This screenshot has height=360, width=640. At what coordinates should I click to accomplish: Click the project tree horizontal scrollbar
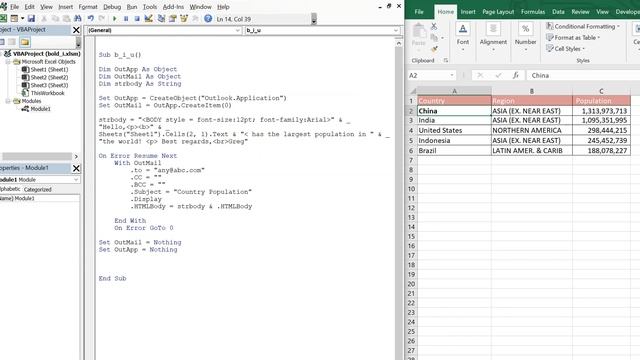(x=37, y=156)
